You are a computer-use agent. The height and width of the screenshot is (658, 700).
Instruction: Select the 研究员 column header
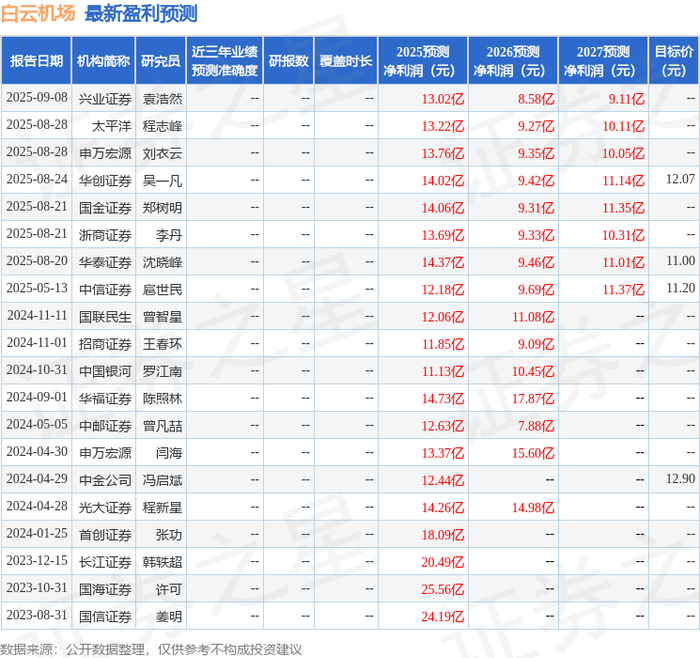point(161,61)
